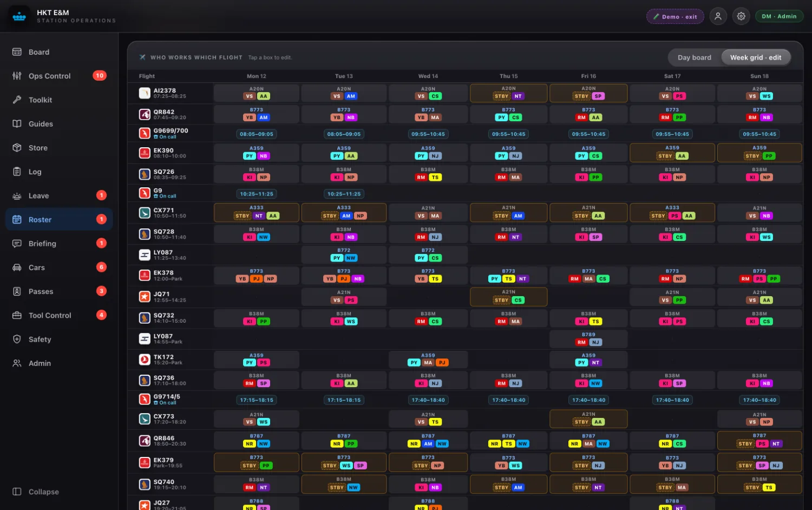Open settings gear icon in header

click(741, 16)
